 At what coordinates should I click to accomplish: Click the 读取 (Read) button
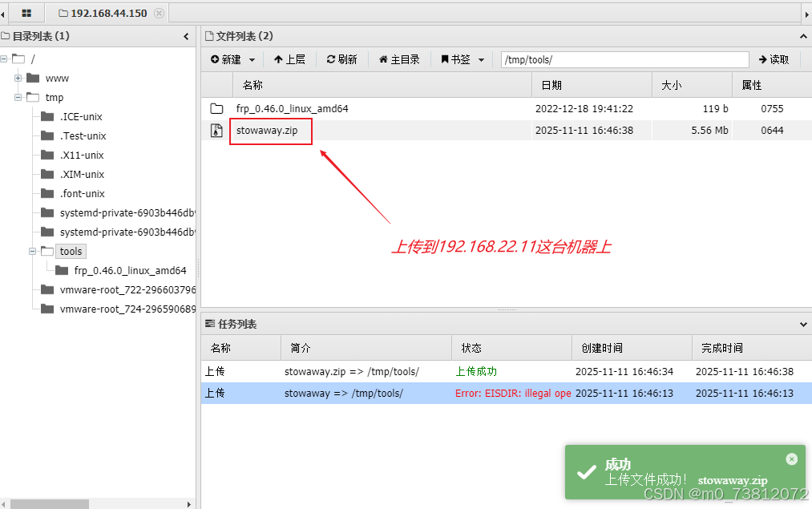(774, 59)
